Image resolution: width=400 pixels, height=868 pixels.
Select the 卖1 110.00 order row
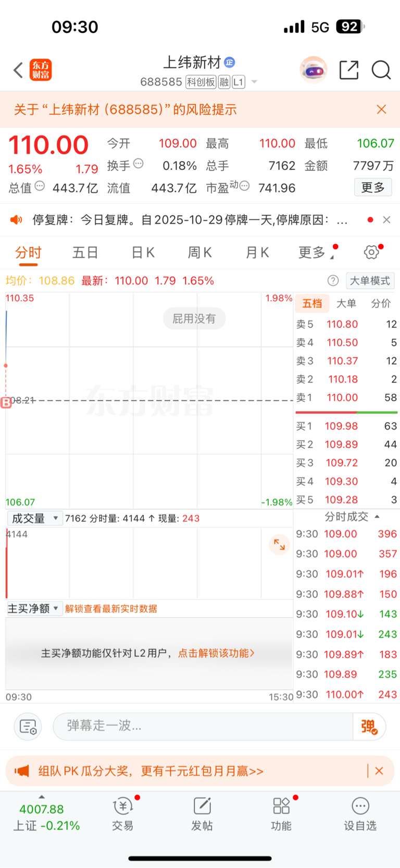346,398
